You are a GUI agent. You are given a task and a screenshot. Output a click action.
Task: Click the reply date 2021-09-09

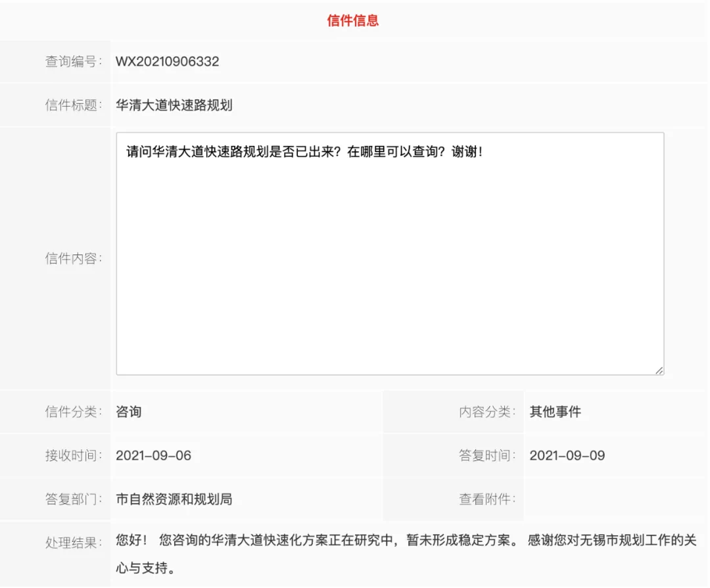click(x=567, y=455)
